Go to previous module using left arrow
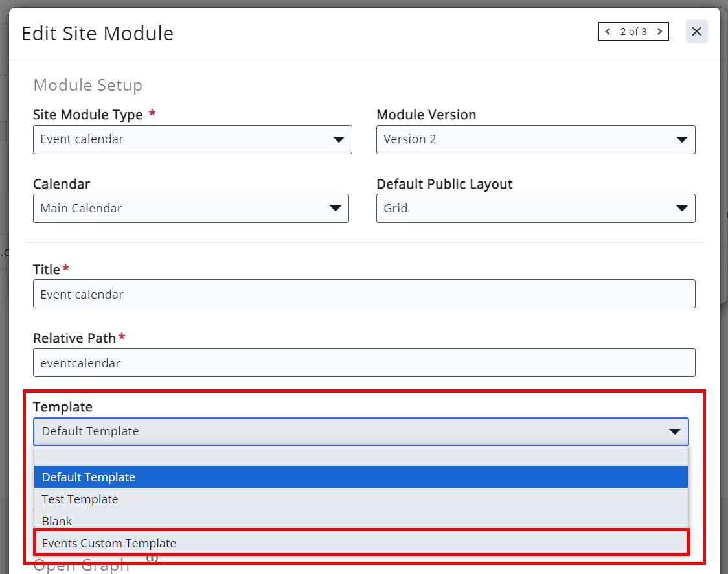 click(608, 32)
